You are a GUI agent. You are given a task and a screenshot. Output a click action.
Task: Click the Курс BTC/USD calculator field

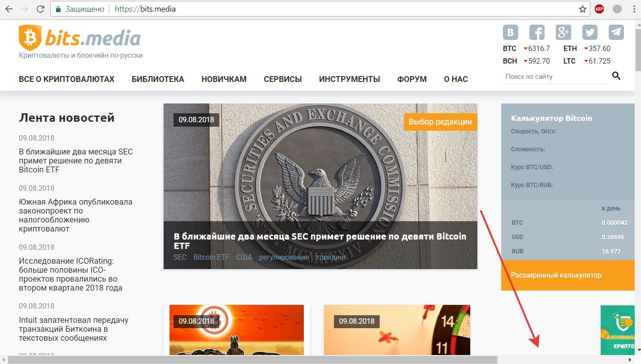(x=532, y=167)
